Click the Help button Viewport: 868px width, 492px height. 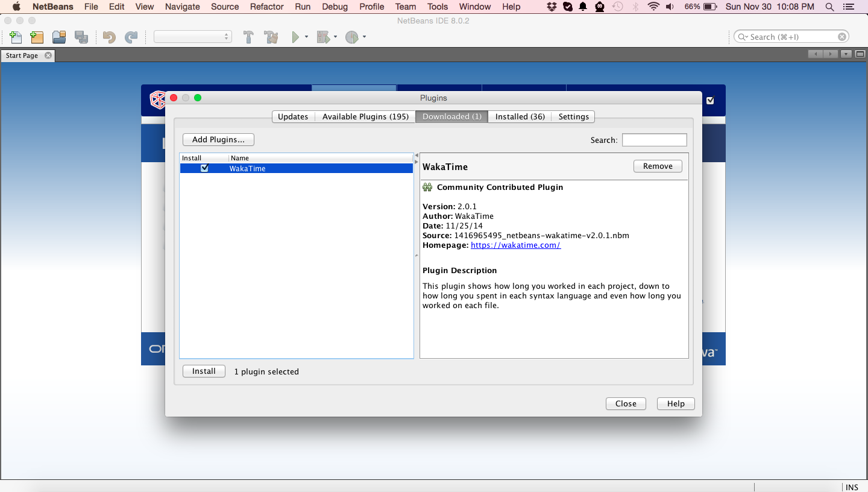[x=676, y=404]
